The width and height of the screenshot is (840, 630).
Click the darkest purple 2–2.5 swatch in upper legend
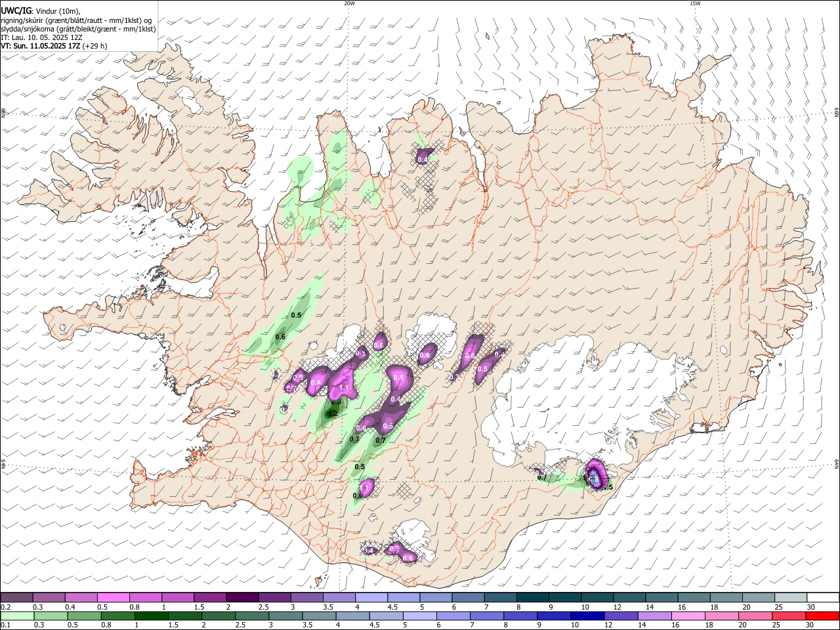click(241, 597)
